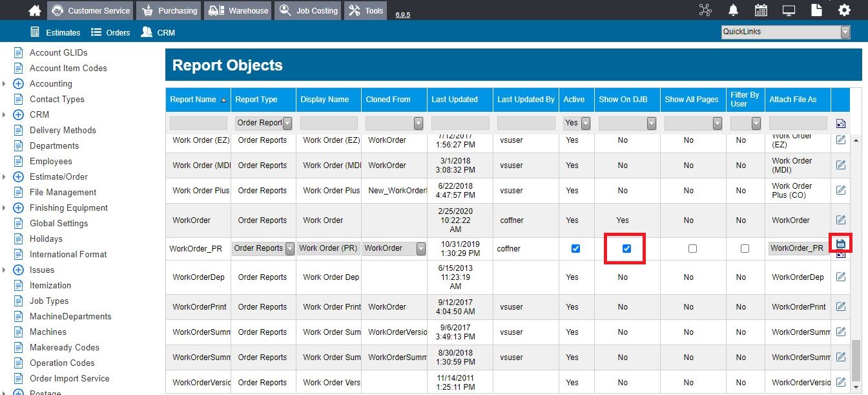Open Active filter dropdown showing Yes

577,123
